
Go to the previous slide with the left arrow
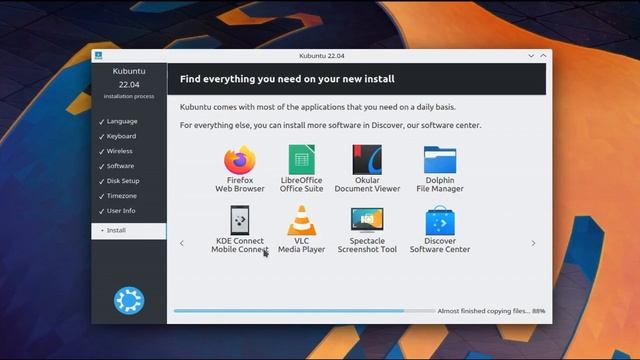182,243
